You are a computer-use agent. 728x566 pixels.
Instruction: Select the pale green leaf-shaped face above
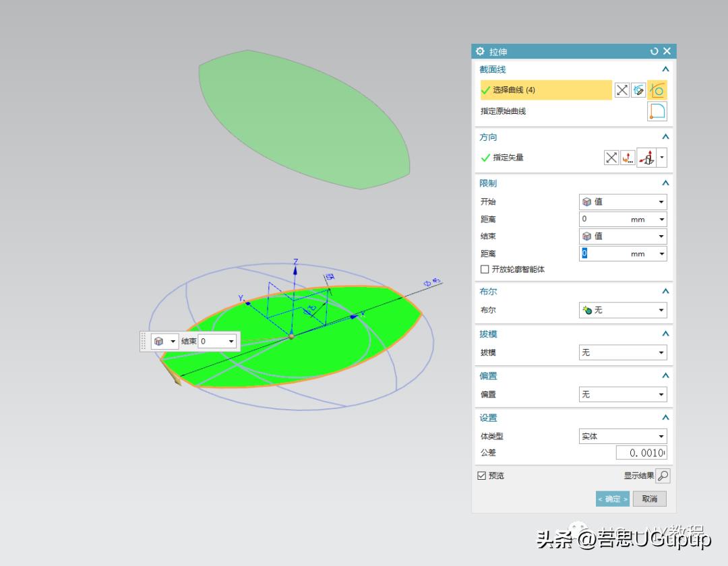pyautogui.click(x=304, y=119)
